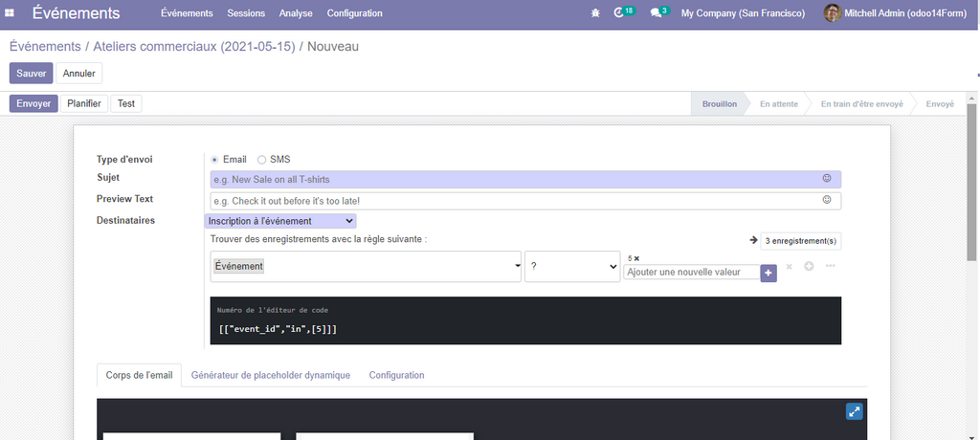
Task: Expand the email body to fullscreen
Action: point(855,411)
